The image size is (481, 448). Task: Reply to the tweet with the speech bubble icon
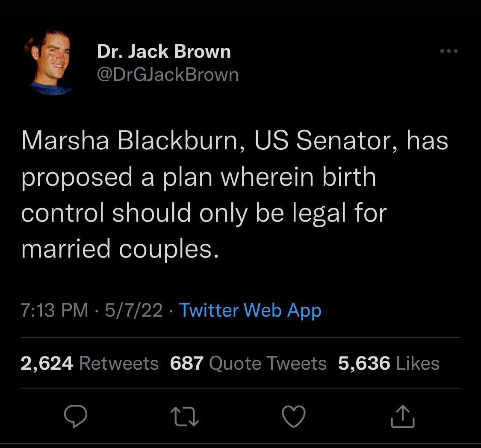point(75,416)
